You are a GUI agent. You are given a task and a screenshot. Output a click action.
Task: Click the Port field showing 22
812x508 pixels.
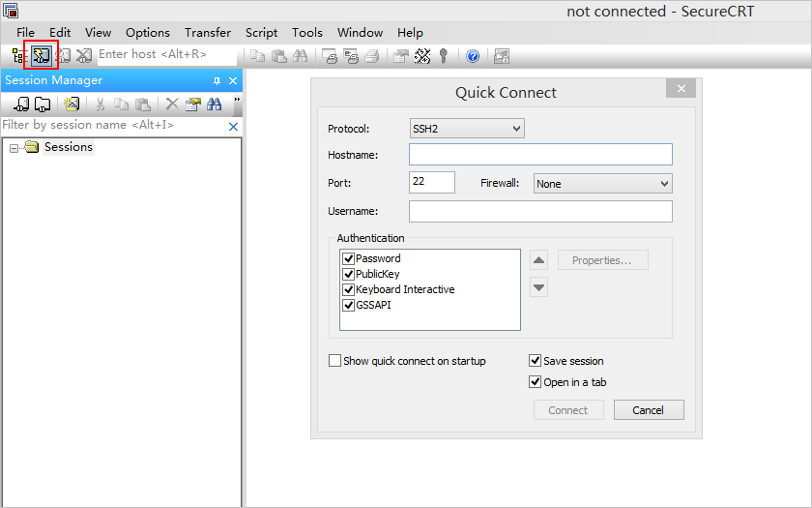pyautogui.click(x=432, y=182)
